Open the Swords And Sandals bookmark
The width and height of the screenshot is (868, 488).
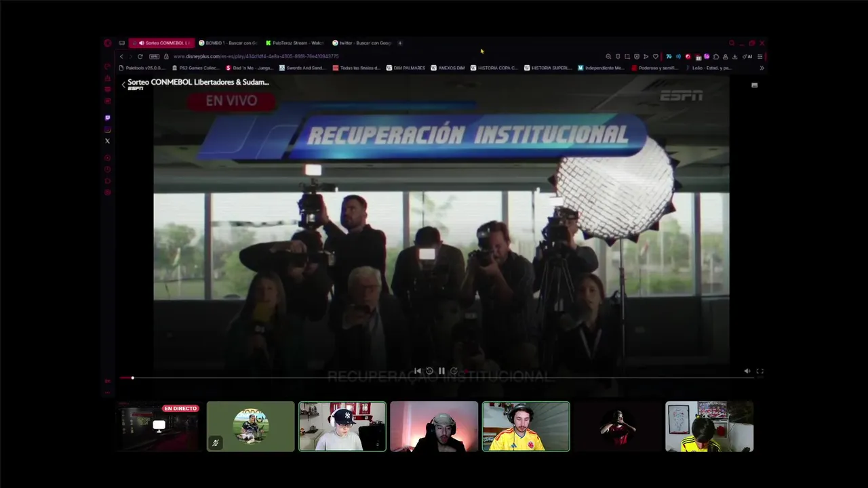(303, 68)
